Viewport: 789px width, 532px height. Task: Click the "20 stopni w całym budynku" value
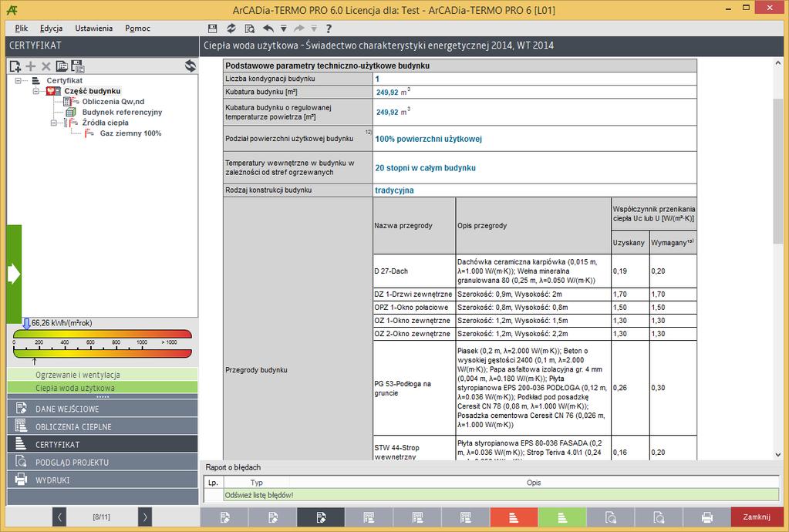(x=425, y=168)
